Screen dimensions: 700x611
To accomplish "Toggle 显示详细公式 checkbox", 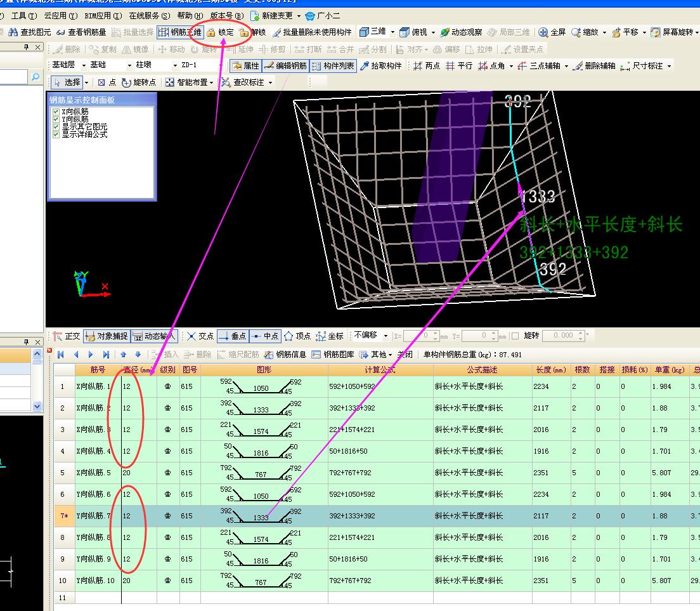I will pos(56,134).
